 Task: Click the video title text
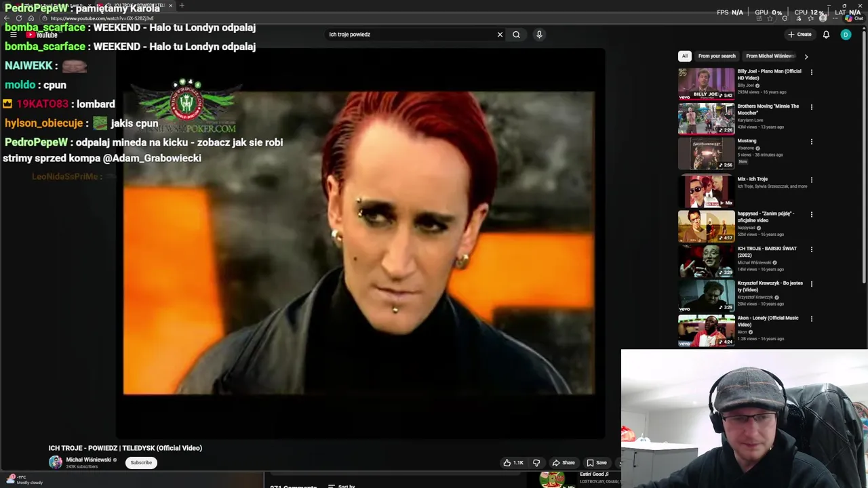pos(125,448)
